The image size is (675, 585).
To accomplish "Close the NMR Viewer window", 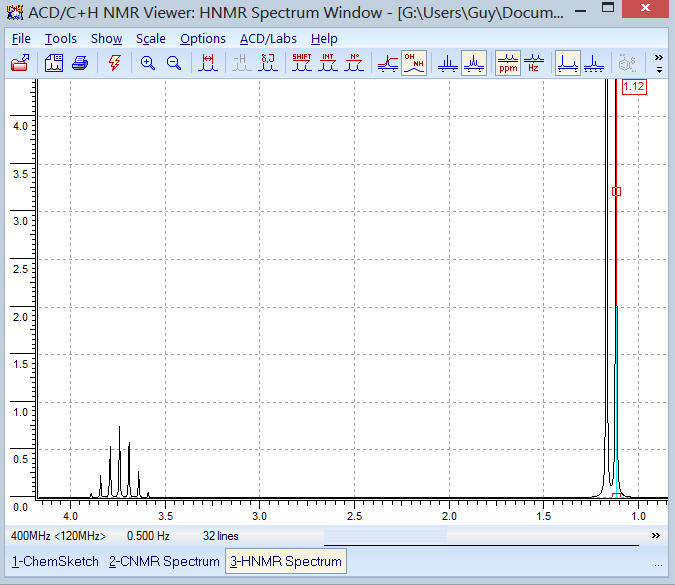I will tap(645, 8).
